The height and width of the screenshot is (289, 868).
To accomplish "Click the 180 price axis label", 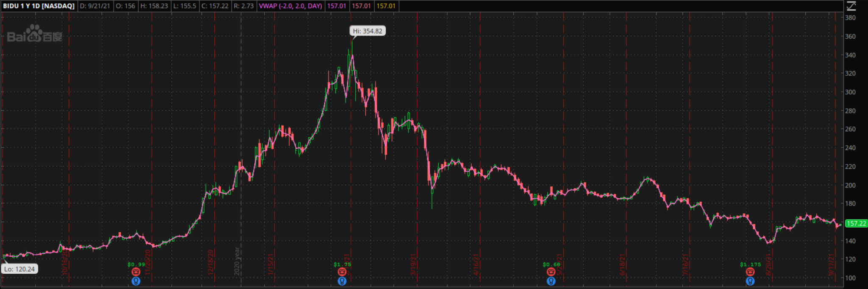I will pyautogui.click(x=850, y=204).
